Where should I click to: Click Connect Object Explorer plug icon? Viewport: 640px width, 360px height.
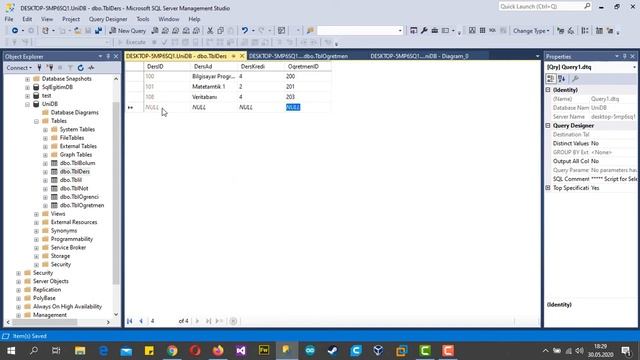[39, 68]
